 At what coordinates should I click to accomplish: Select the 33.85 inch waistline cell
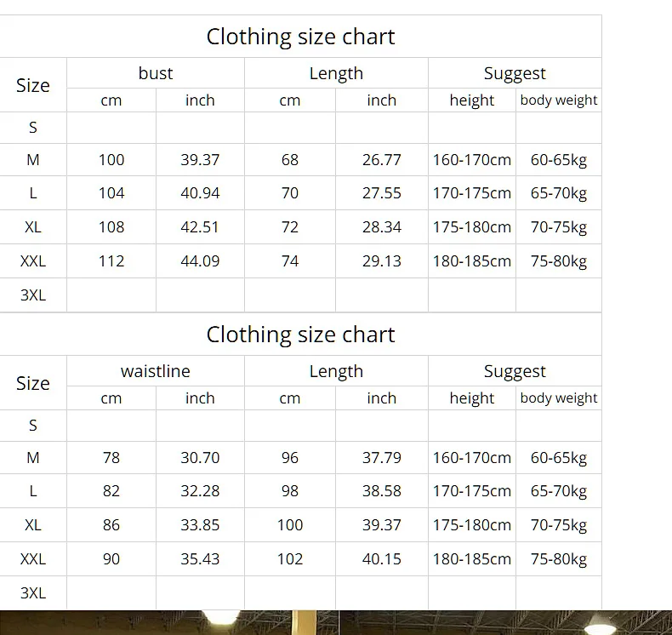200,525
